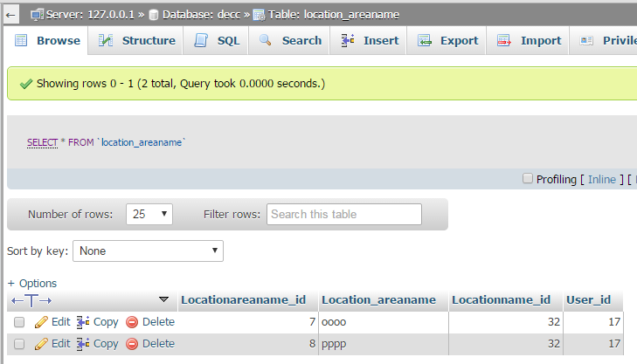Click the database cylinder icon in breadcrumb
637x364 pixels.
154,15
